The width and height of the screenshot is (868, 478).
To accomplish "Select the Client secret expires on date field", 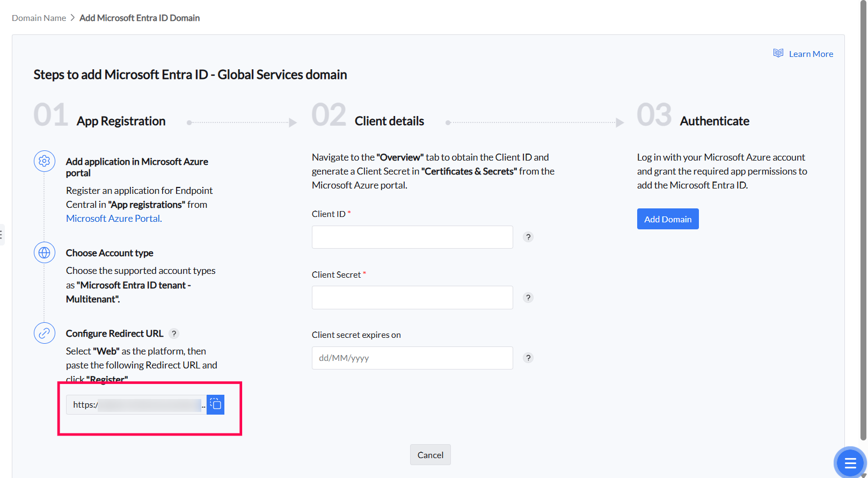I will point(412,358).
